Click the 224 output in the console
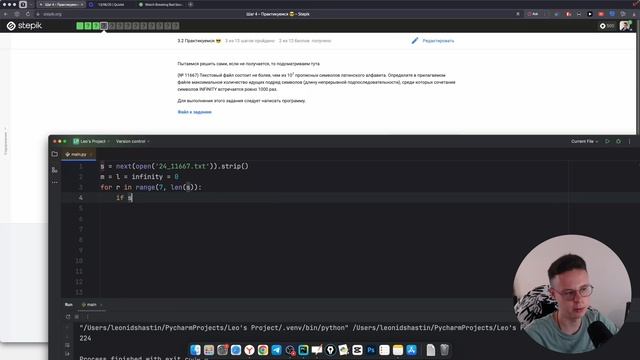The width and height of the screenshot is (640, 360). (x=85, y=338)
